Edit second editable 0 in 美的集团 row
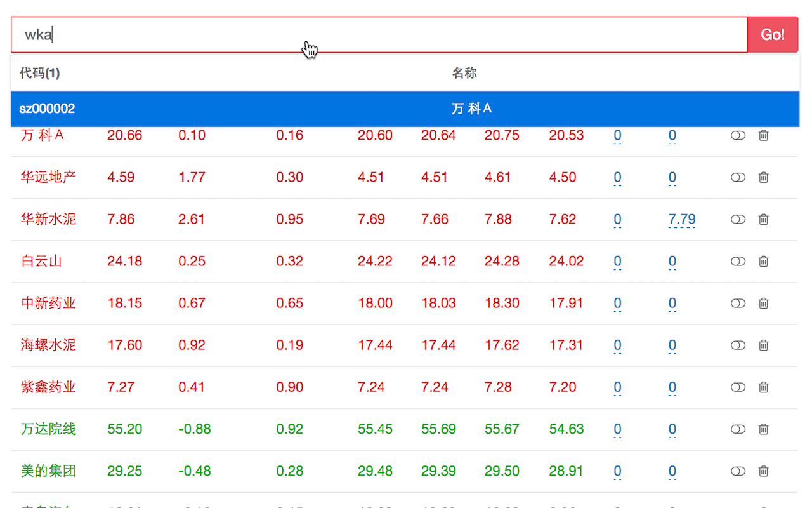Viewport: 812px width, 508px height. click(x=672, y=471)
